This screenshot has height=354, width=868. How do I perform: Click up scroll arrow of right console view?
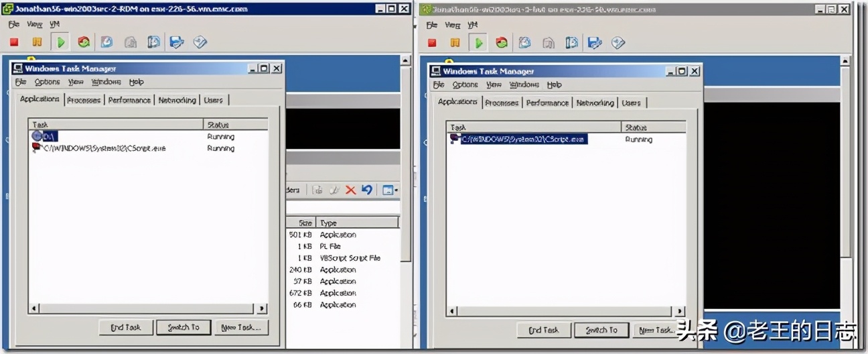click(x=846, y=60)
